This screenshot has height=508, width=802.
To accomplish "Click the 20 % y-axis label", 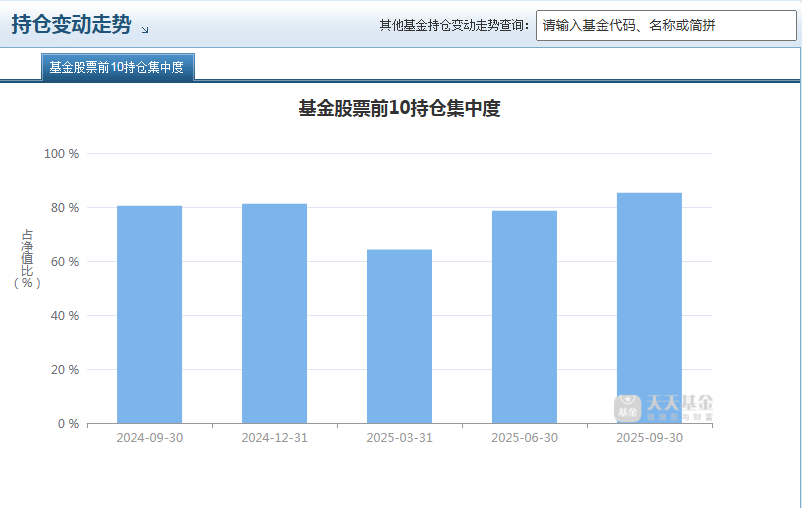I will coord(65,369).
